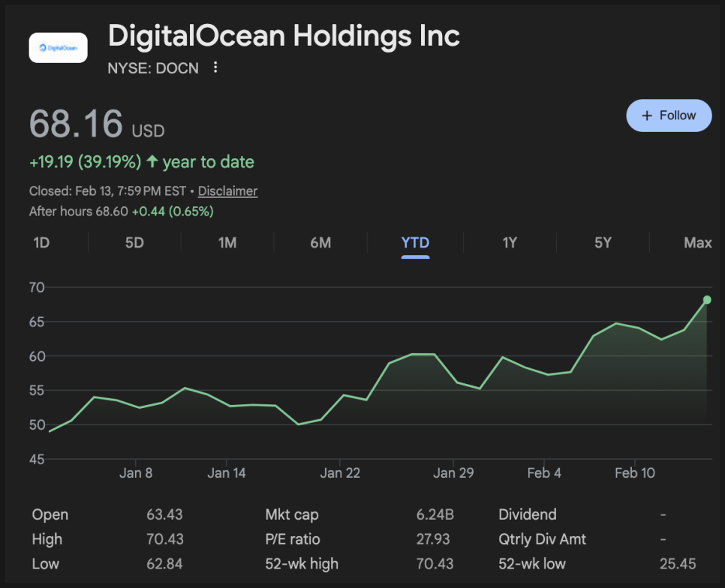Select the 5D chart range
This screenshot has width=725, height=588.
tap(134, 243)
